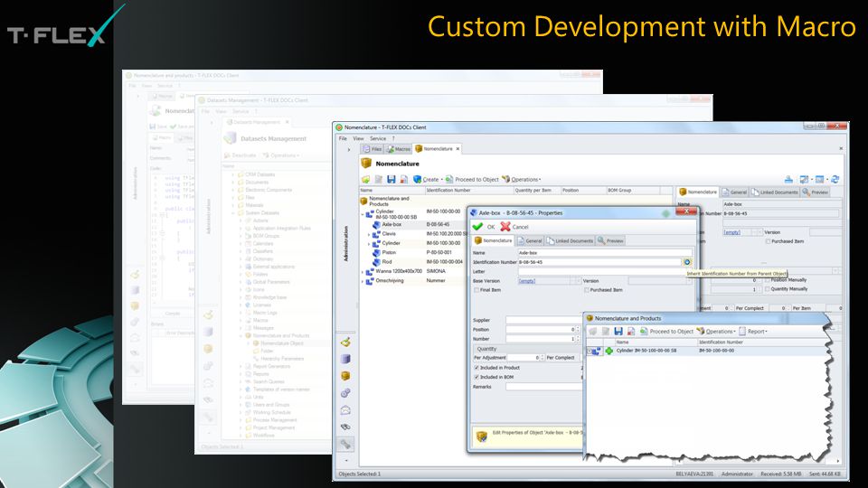Viewport: 868px width, 488px height.
Task: Click the Remarks input field
Action: 543,387
